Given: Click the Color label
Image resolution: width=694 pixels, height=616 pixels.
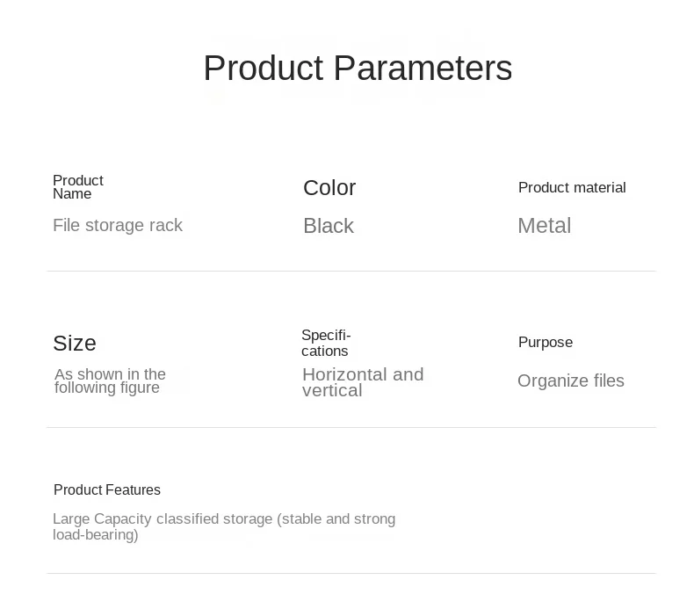Looking at the screenshot, I should [x=329, y=188].
